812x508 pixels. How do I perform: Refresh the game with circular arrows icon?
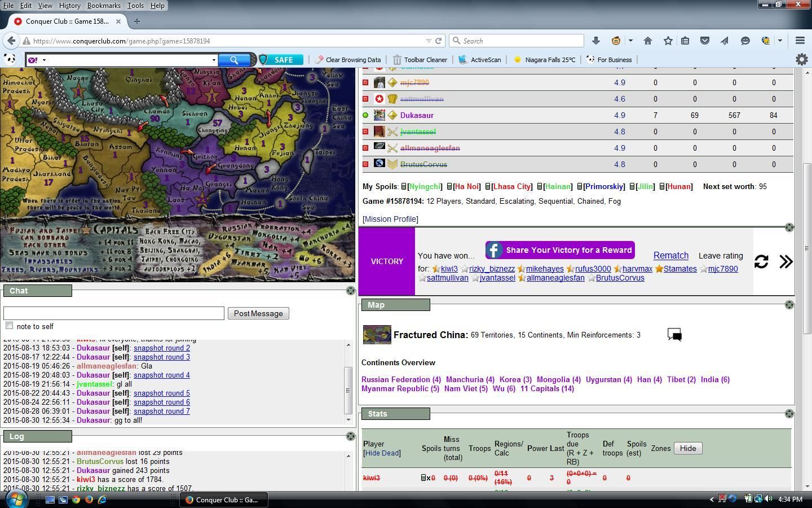[x=761, y=261]
